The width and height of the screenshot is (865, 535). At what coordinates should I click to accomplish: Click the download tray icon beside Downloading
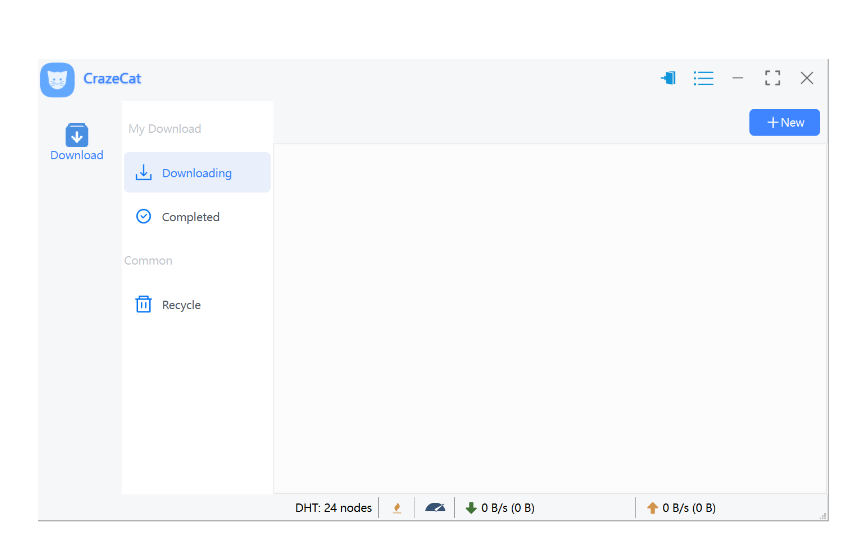143,172
